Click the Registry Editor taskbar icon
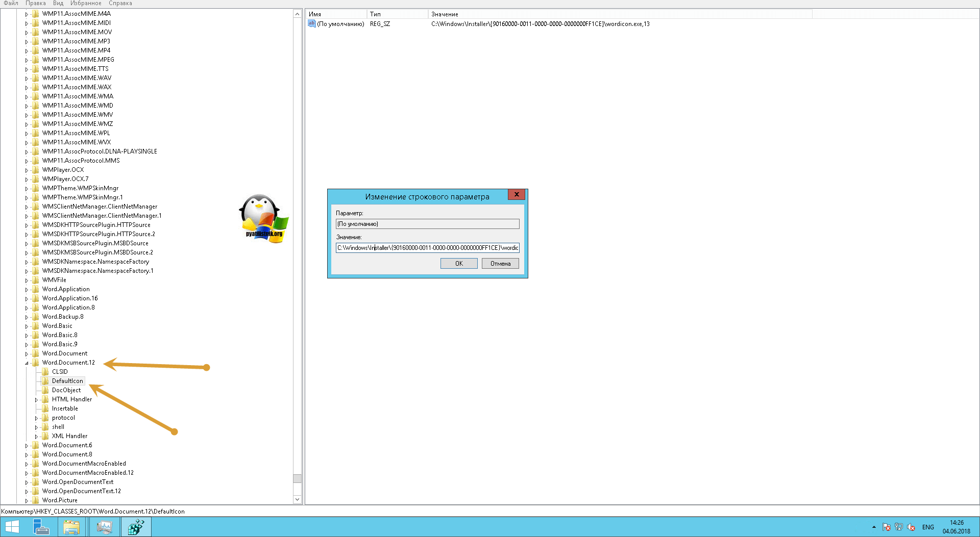 136,527
